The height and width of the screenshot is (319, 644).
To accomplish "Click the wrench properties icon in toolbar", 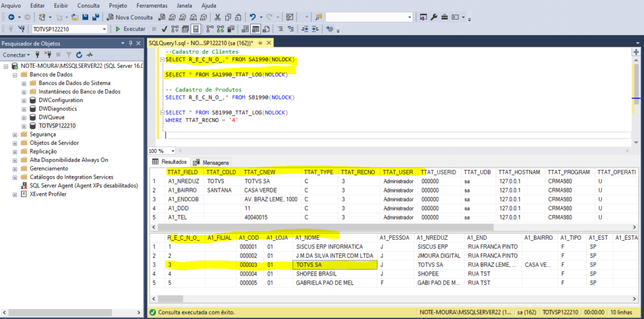I will (434, 17).
